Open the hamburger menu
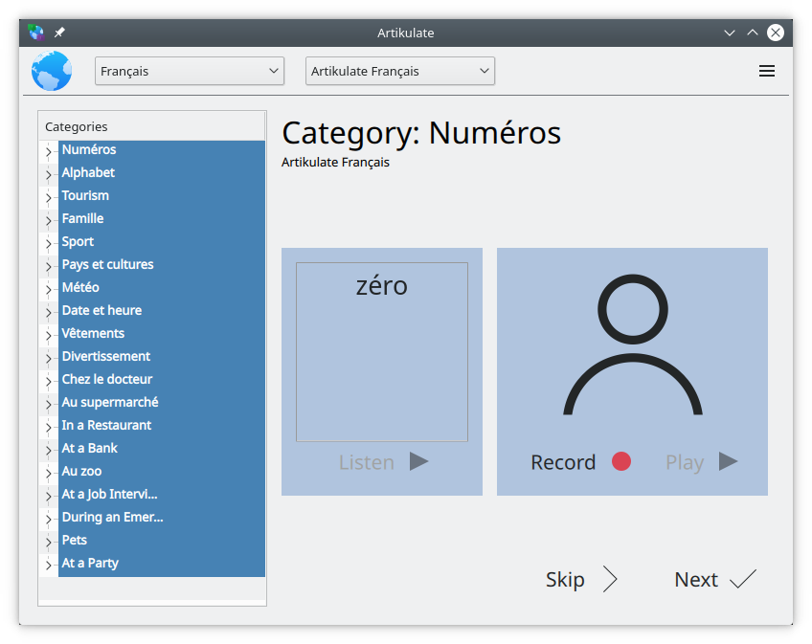812x644 pixels. click(x=766, y=71)
